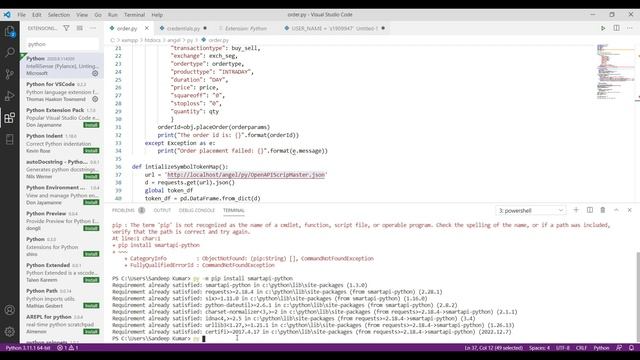640x360 pixels.
Task: Install the Python Extension Pack
Action: pyautogui.click(x=91, y=125)
